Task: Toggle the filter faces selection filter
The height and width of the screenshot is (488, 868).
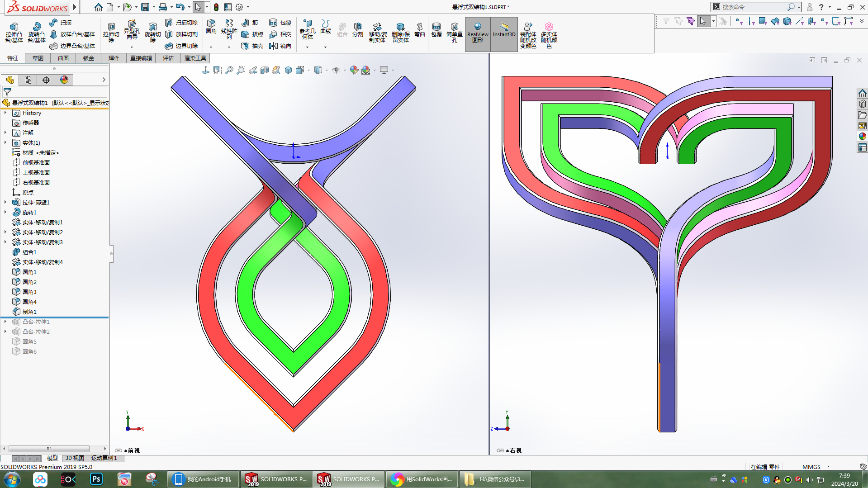Action: click(763, 21)
